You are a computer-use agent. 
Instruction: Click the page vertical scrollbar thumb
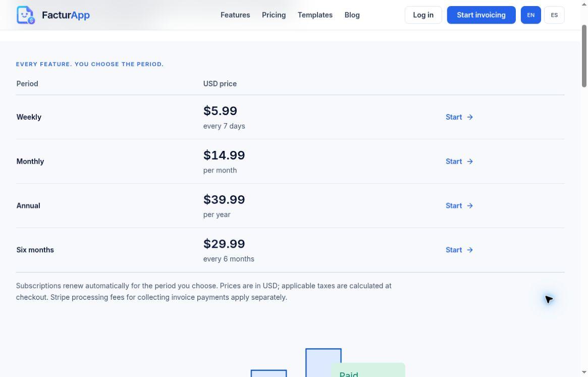tap(584, 56)
